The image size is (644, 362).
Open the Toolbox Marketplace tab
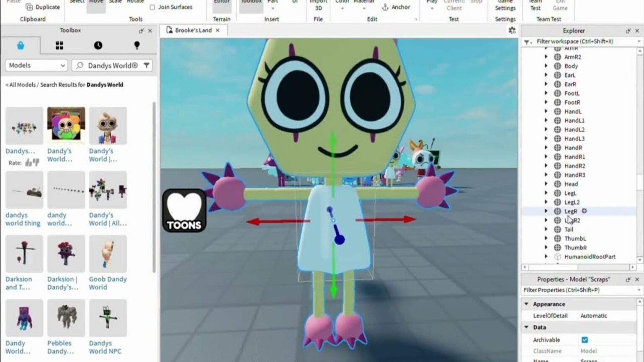pos(21,45)
